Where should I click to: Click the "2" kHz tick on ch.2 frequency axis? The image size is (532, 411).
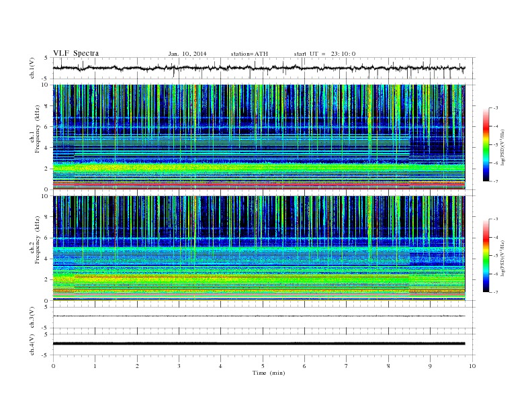pyautogui.click(x=47, y=280)
